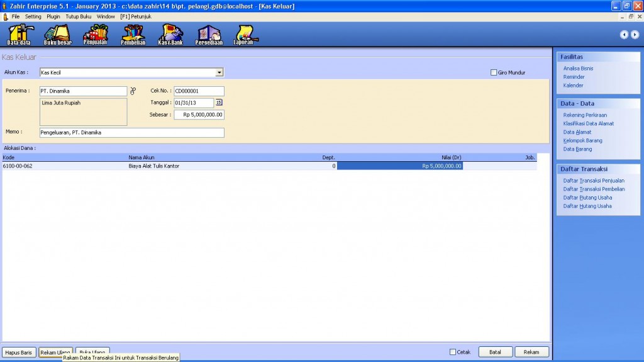Open the Penjualan module icon
The image size is (644, 362).
coord(96,35)
